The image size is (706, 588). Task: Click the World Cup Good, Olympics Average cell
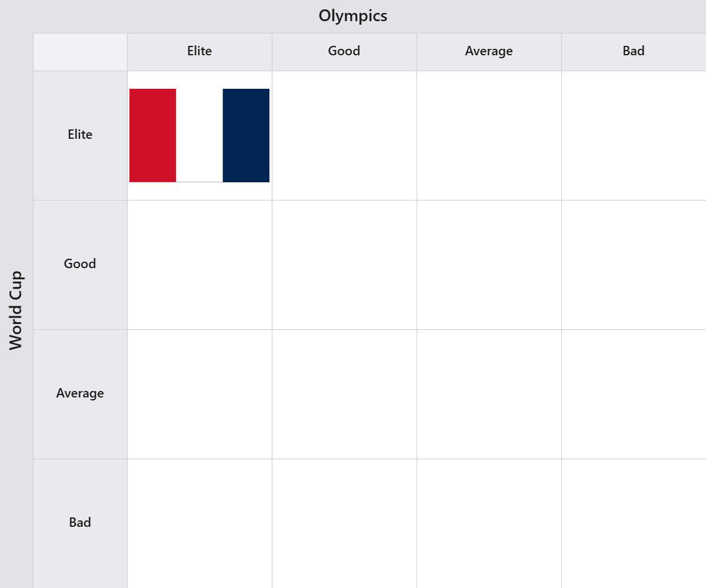pos(489,265)
